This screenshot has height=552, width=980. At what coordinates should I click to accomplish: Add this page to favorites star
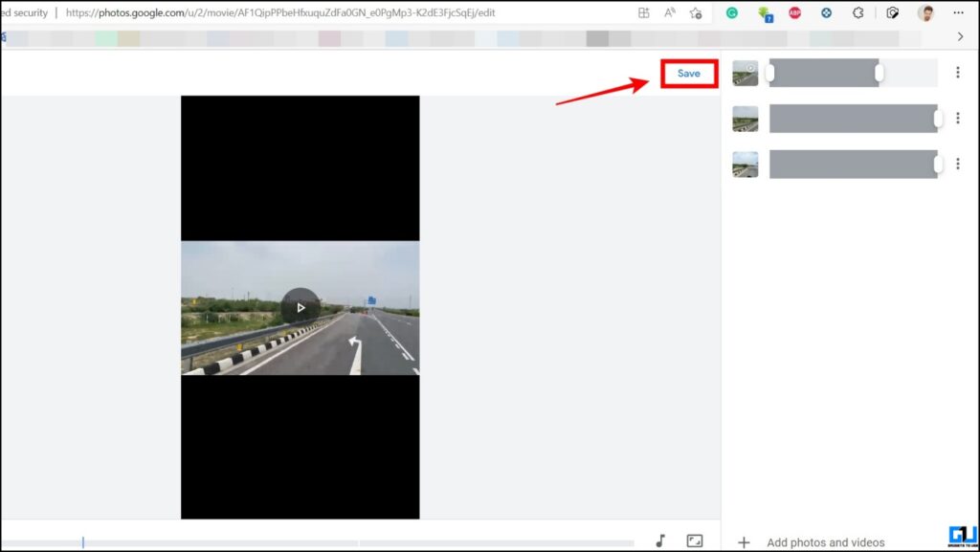695,12
